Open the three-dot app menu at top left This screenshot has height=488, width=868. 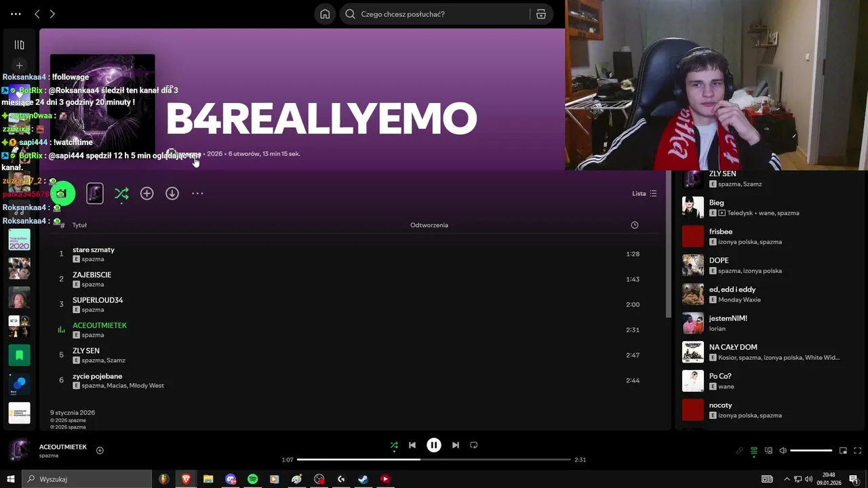16,14
